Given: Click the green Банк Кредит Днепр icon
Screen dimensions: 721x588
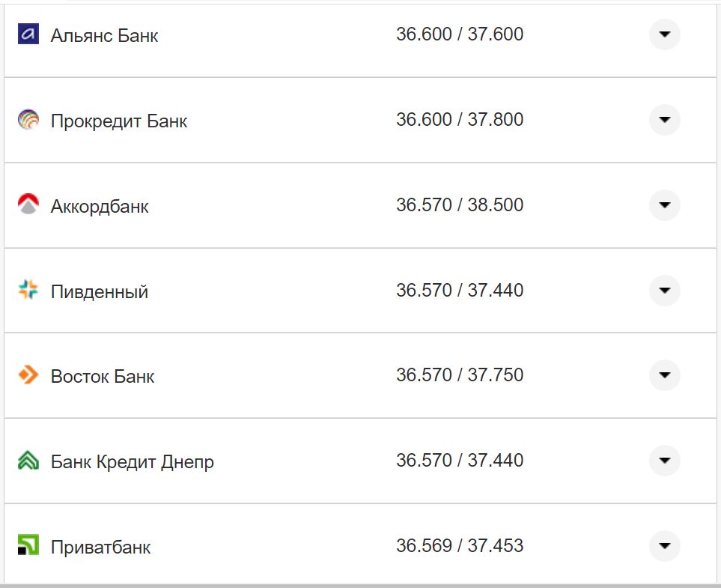Looking at the screenshot, I should tap(28, 461).
